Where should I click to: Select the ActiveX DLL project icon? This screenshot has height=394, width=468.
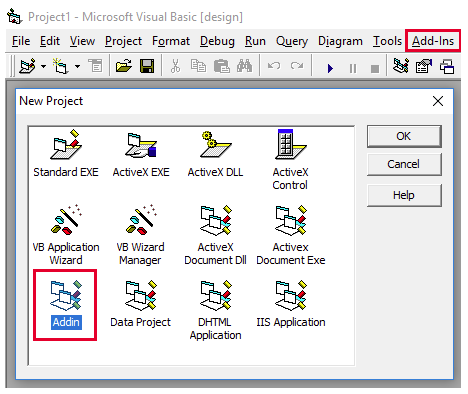coord(215,145)
